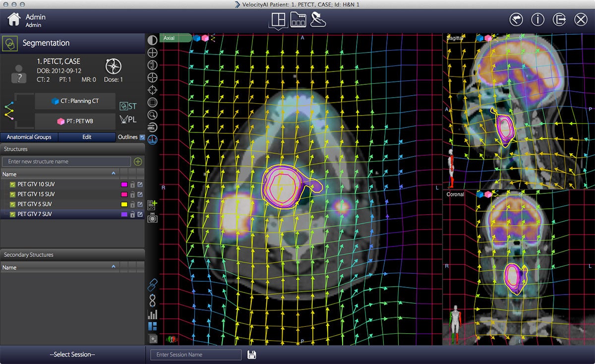Click the circled X exit icon
The height and width of the screenshot is (364, 595).
click(581, 19)
